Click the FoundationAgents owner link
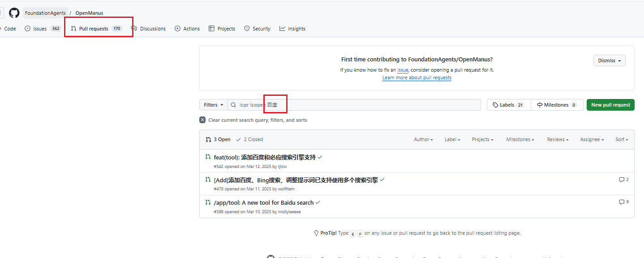This screenshot has width=644, height=258. [x=45, y=13]
